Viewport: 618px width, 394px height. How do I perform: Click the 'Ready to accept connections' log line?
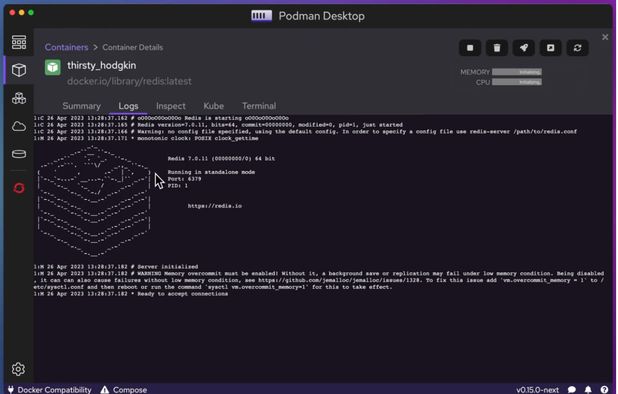click(130, 294)
